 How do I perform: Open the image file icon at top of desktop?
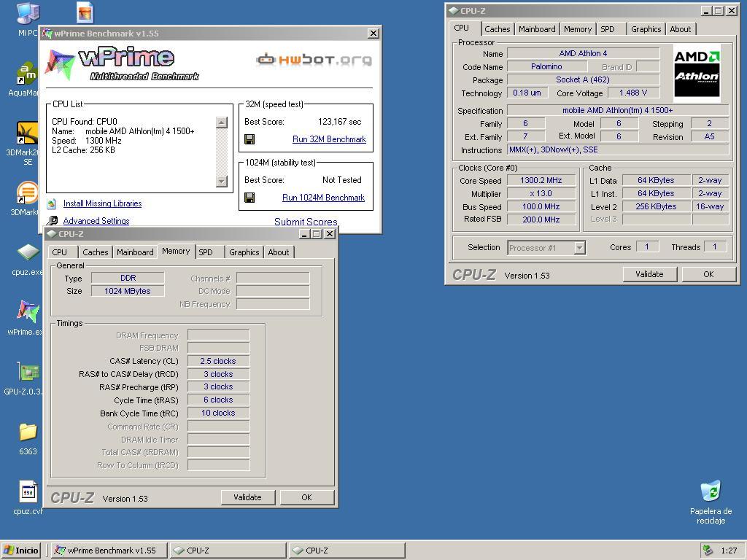pos(85,12)
